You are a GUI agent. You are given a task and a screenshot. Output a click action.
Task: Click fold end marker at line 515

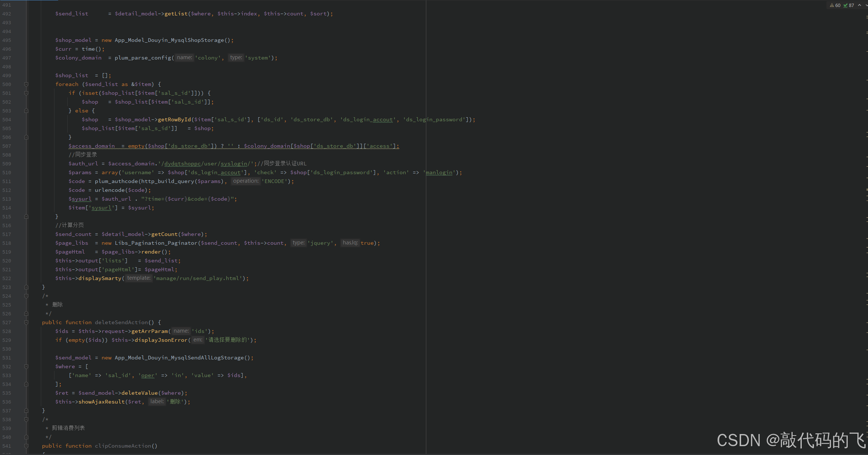(26, 216)
